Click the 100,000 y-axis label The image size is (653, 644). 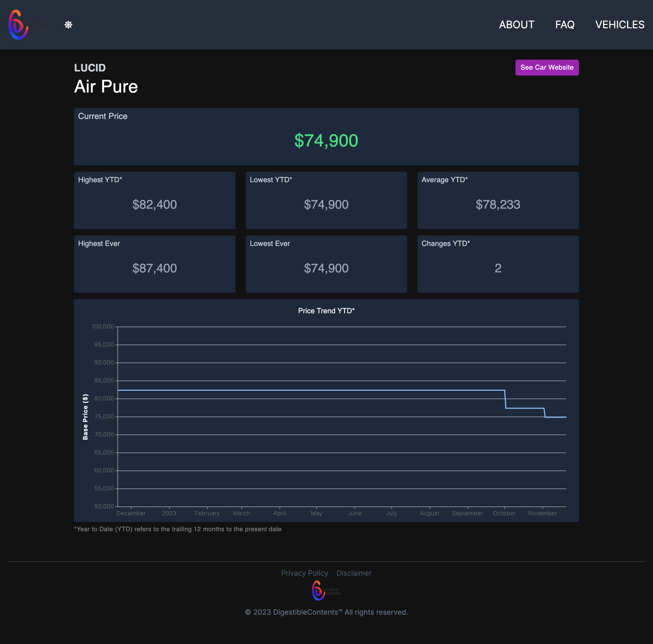(x=103, y=327)
